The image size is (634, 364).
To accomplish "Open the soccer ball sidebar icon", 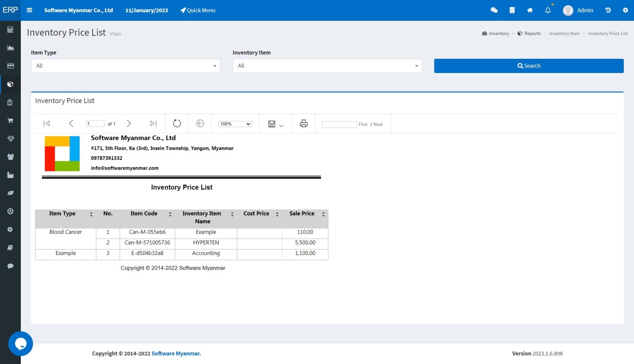I will click(x=10, y=211).
